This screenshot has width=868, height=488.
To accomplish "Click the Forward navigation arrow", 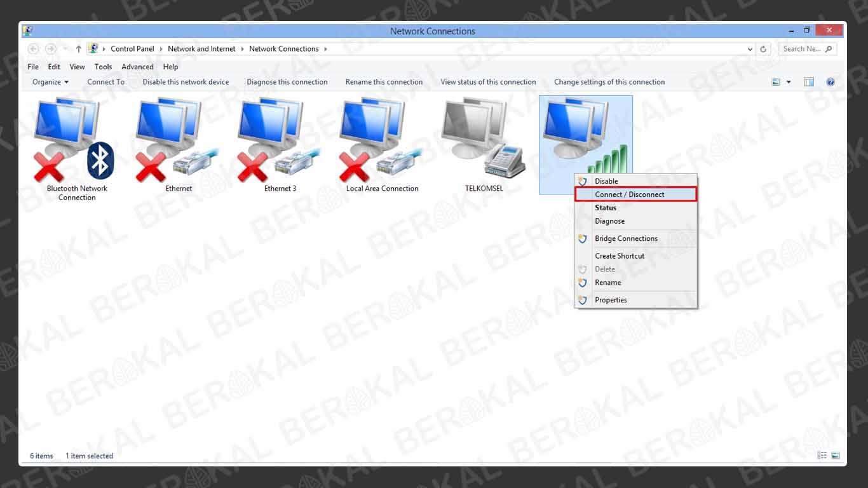I will click(51, 49).
